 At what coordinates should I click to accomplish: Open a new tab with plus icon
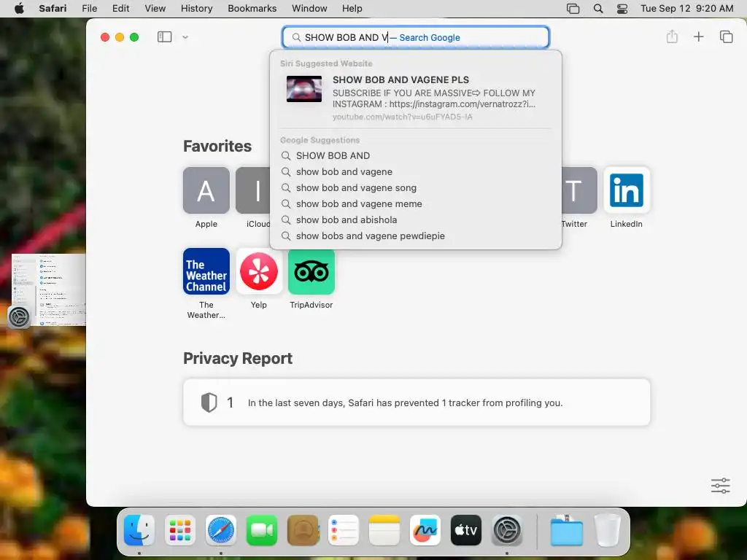[x=698, y=36]
